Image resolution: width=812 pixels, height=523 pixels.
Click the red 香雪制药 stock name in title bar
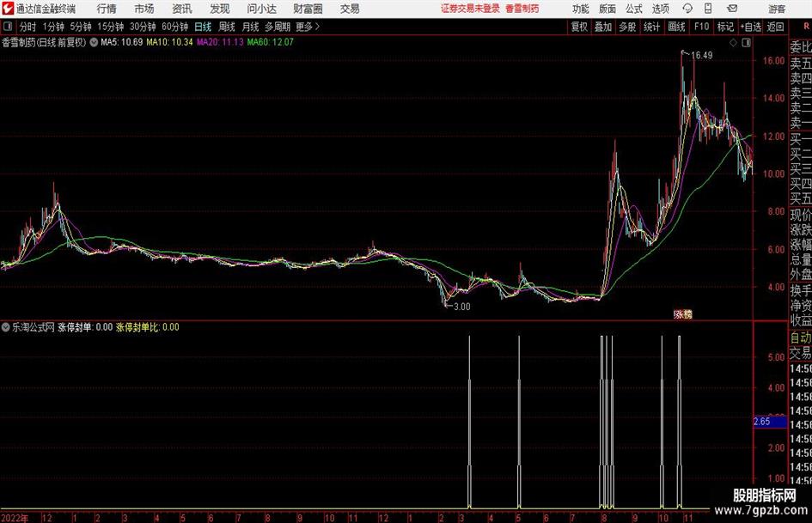click(522, 9)
